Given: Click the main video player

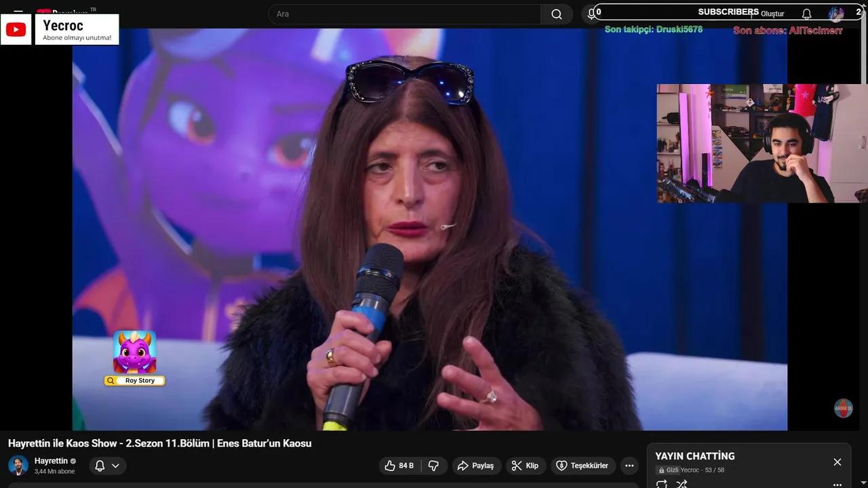Looking at the screenshot, I should [x=430, y=229].
